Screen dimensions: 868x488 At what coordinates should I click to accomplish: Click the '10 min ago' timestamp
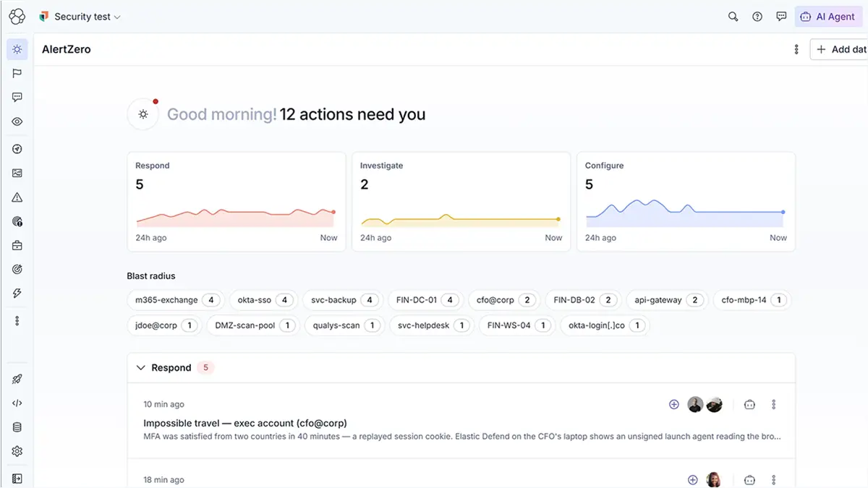(x=163, y=405)
